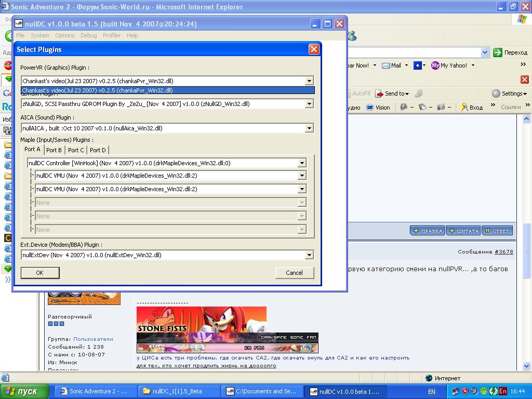Click the blue plus icon in Yahoo toolbar

click(417, 65)
